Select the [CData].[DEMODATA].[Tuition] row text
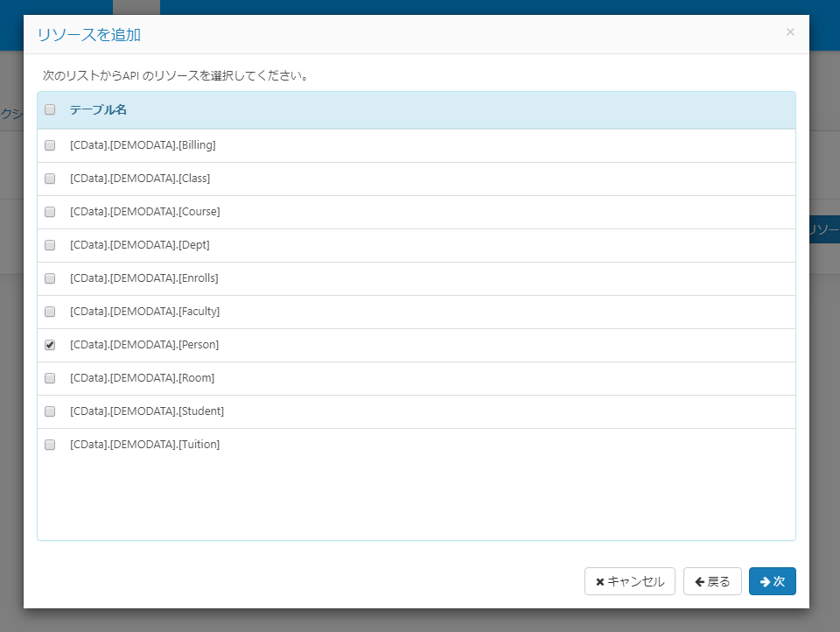Viewport: 840px width, 632px height. coord(144,445)
